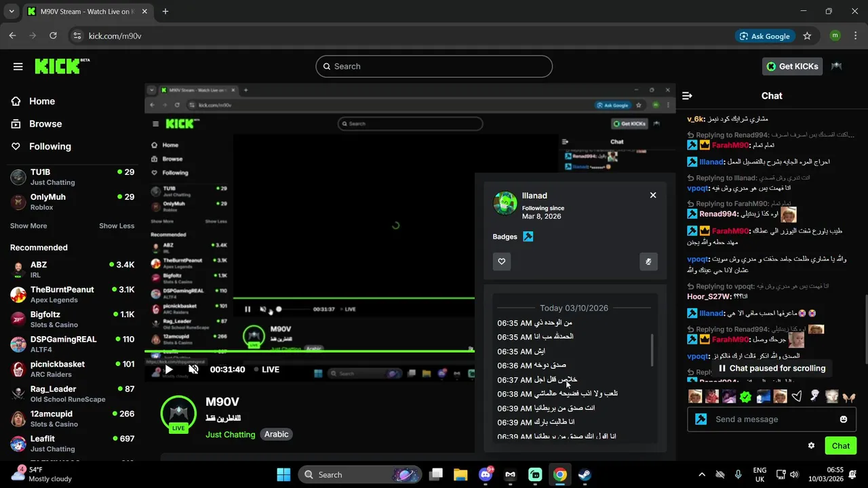868x488 pixels.
Task: Open recommended channel Leaflit
Action: [x=72, y=443]
